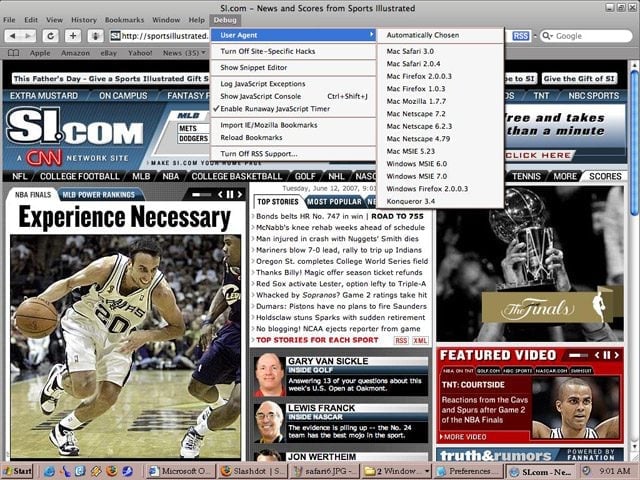Open the Windows Start button

click(18, 471)
